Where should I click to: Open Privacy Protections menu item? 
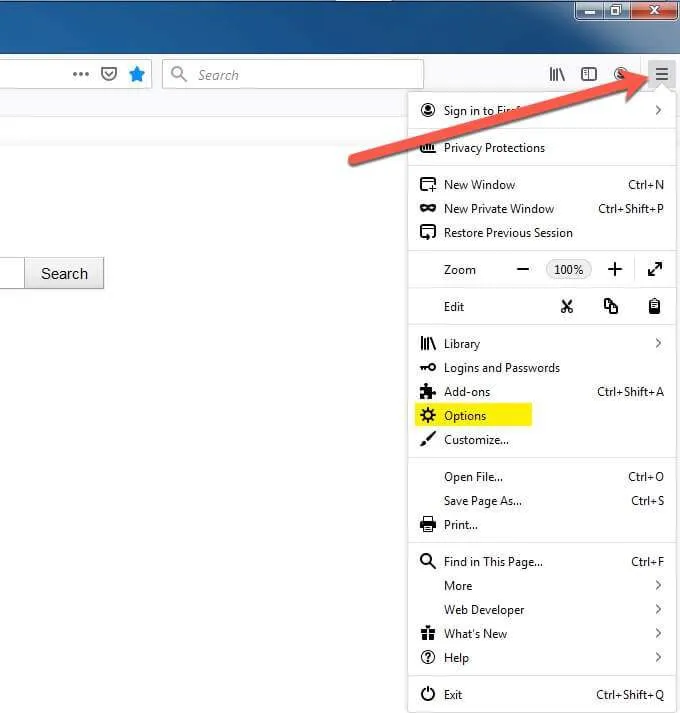pos(541,148)
